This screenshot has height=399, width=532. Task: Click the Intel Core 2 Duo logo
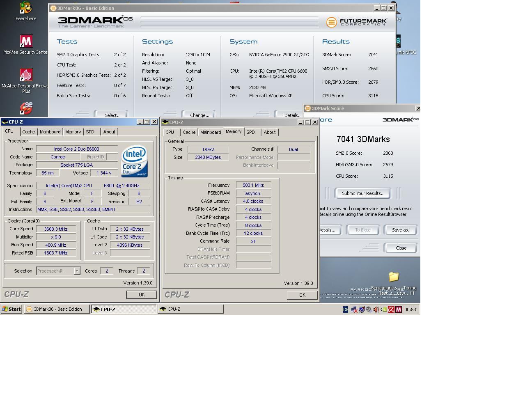tap(134, 161)
